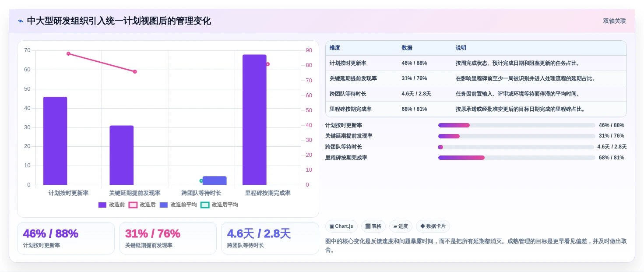Viewport: 644px width, 272px height.
Task: Click the dashboard title 中大型研发组织引入统一计划视图后的管理变化
Action: (x=119, y=21)
